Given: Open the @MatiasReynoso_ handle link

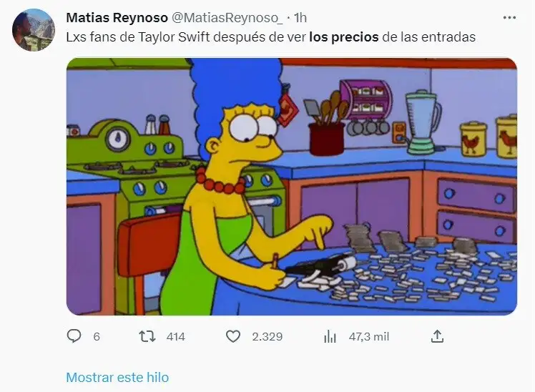Looking at the screenshot, I should pyautogui.click(x=227, y=18).
